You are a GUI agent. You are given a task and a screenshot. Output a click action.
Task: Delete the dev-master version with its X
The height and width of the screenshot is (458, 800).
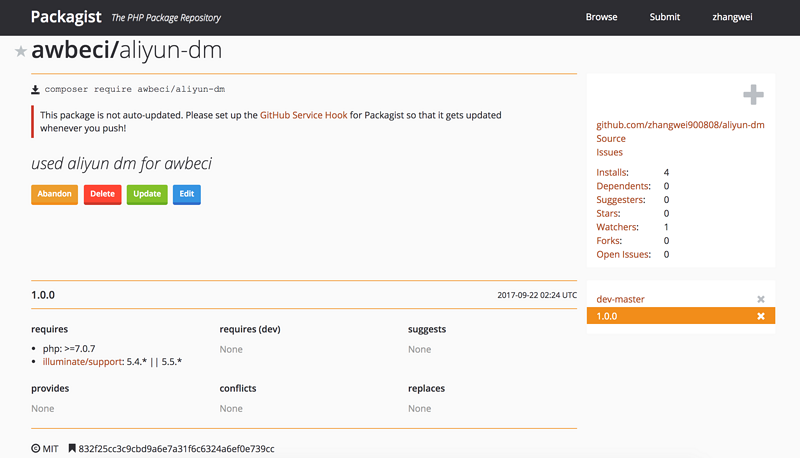[761, 299]
